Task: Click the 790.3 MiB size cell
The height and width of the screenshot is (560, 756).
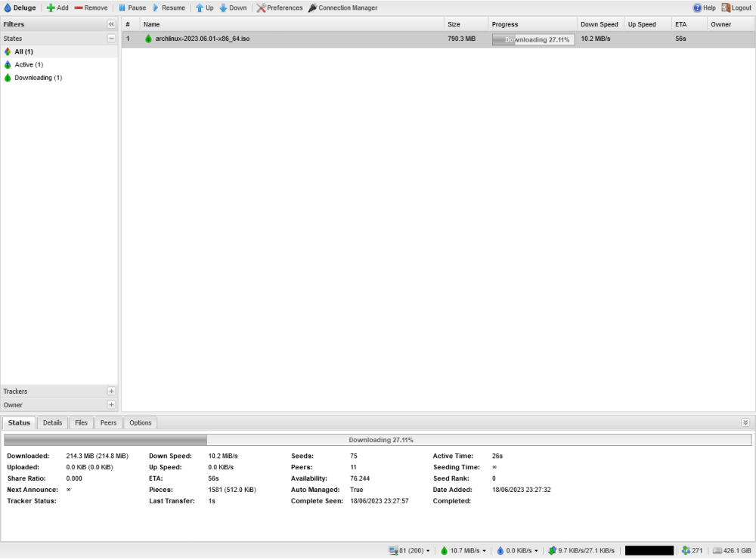Action: tap(461, 39)
